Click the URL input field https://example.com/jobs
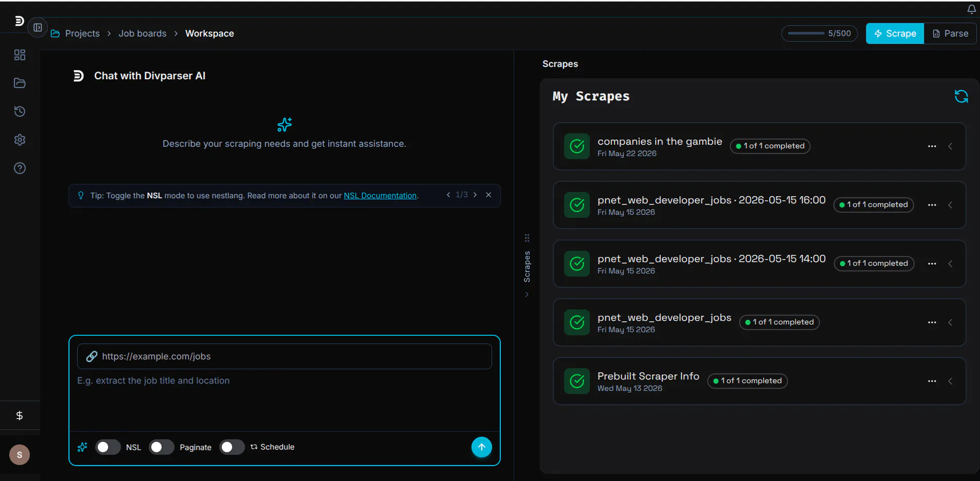 [x=285, y=356]
